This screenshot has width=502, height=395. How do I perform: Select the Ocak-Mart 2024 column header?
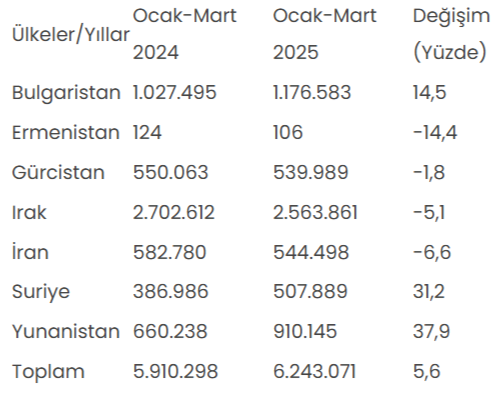pos(185,34)
